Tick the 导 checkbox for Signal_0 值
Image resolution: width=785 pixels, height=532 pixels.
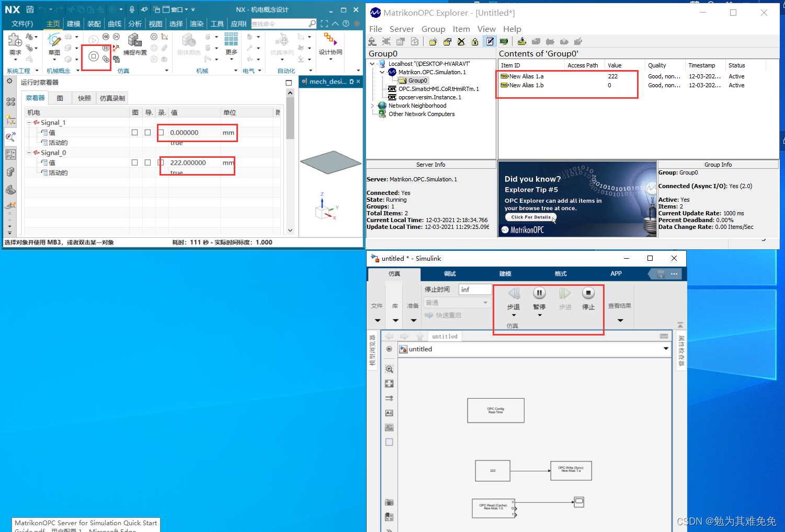[148, 163]
